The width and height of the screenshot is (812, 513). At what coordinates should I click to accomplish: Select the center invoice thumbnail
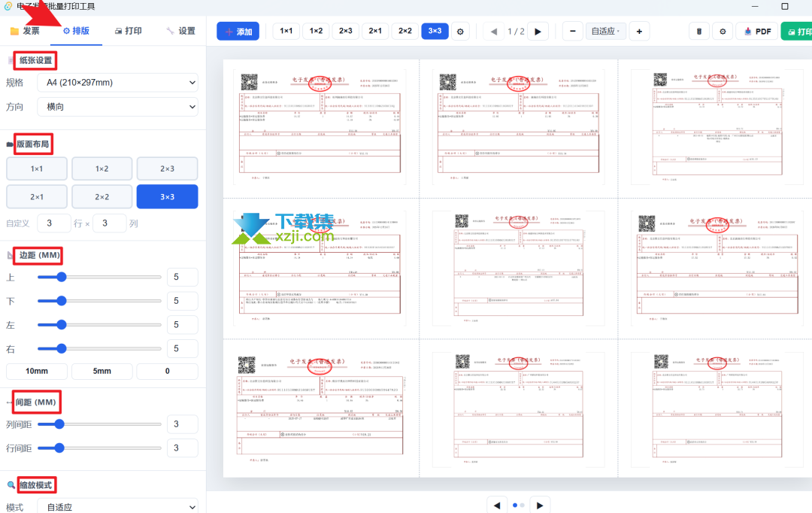(518, 269)
